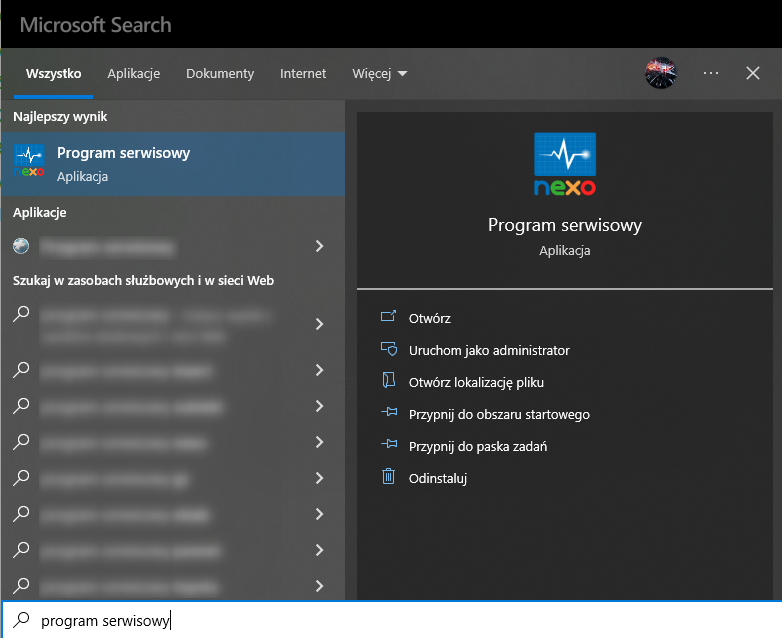Click the Otwórz open icon
The image size is (782, 638).
click(389, 318)
